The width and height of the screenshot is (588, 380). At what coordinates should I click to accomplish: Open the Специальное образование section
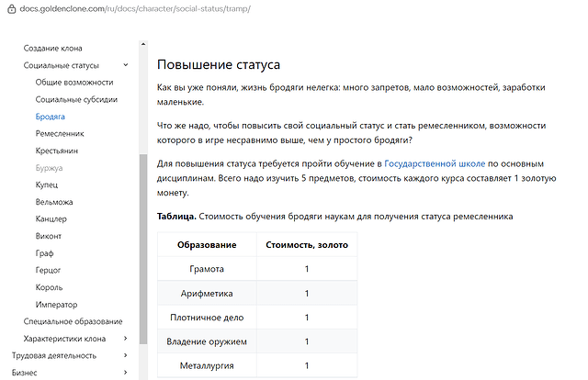[x=73, y=321]
